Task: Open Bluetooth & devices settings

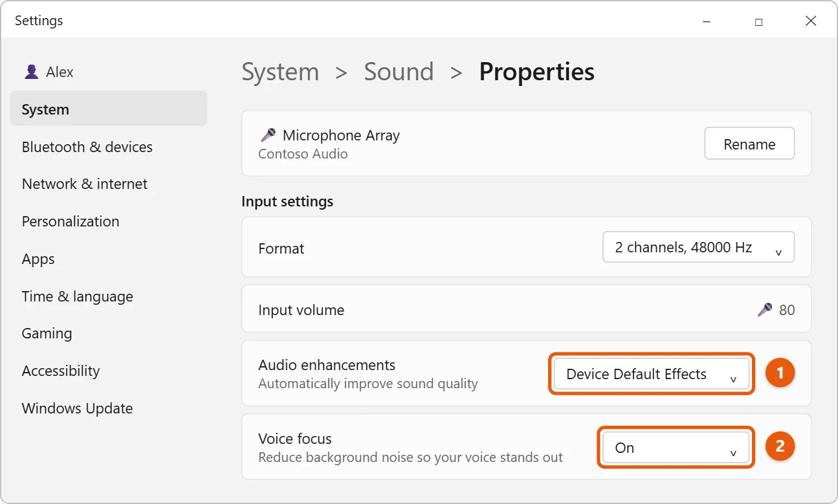Action: point(87,147)
